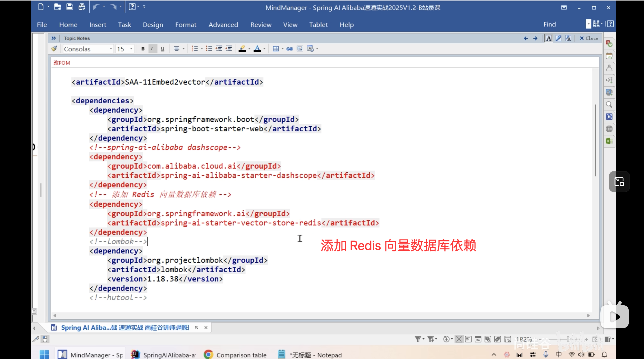Image resolution: width=644 pixels, height=359 pixels.
Task: Click the bulleted list icon
Action: point(209,49)
